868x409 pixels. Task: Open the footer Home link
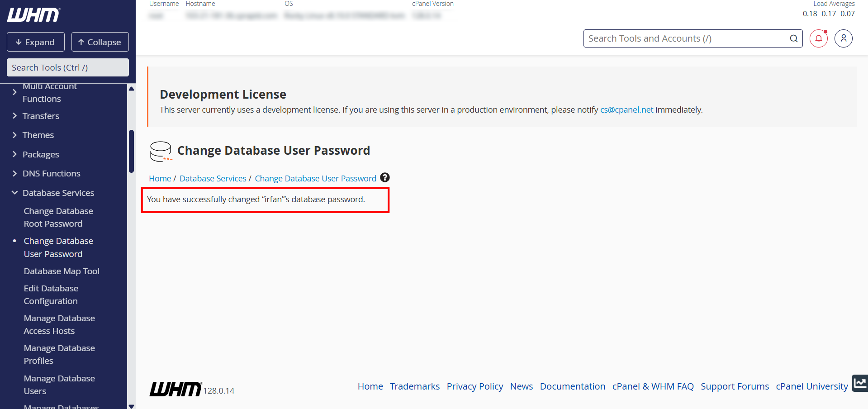click(x=370, y=386)
